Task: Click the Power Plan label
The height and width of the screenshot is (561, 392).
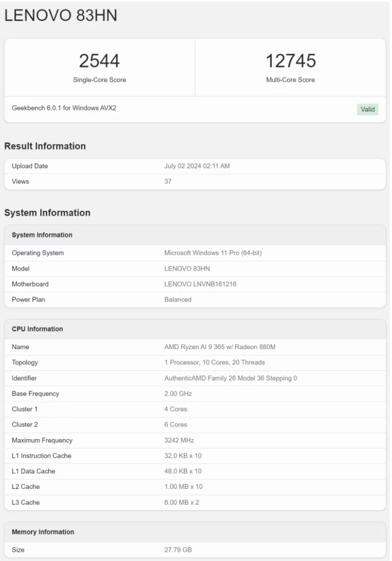Action: (x=28, y=299)
